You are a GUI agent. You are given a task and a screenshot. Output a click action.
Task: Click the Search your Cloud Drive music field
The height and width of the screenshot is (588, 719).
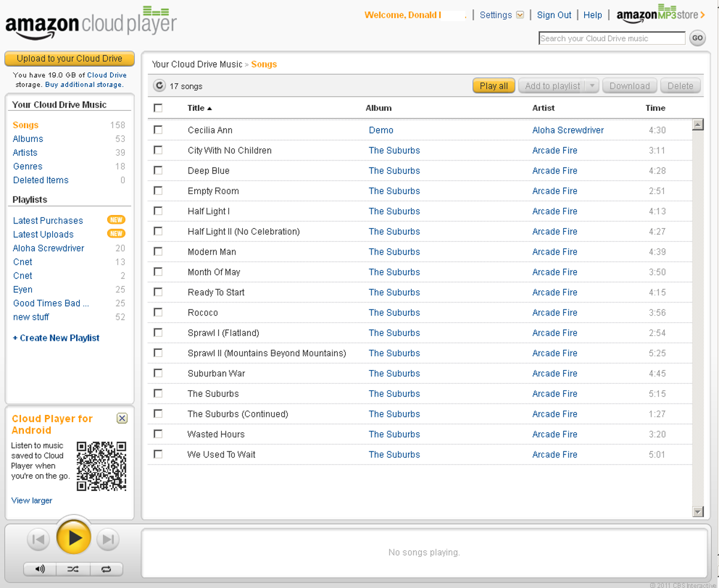(x=611, y=38)
